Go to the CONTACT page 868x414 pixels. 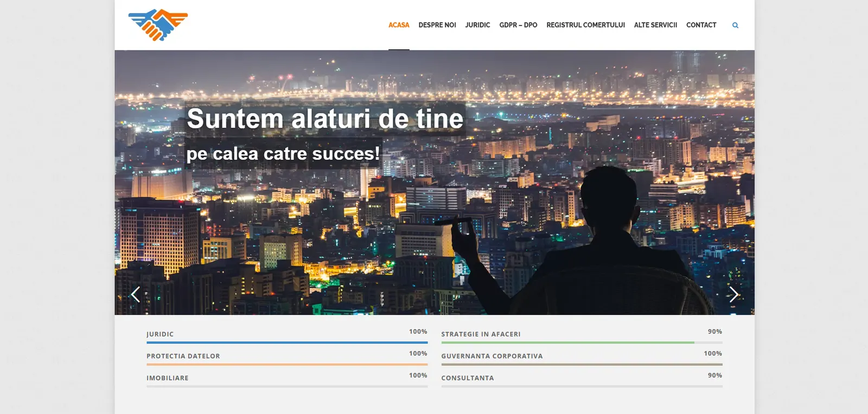[x=701, y=25]
